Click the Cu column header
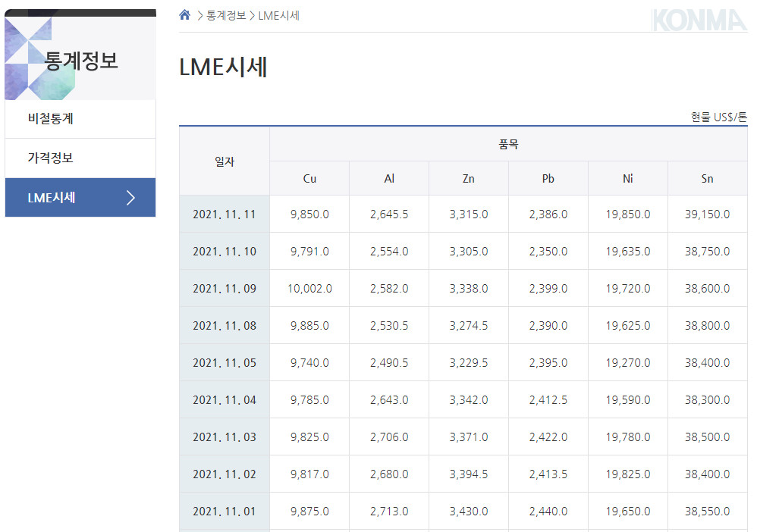Screen dimensions: 757x532 [309, 178]
